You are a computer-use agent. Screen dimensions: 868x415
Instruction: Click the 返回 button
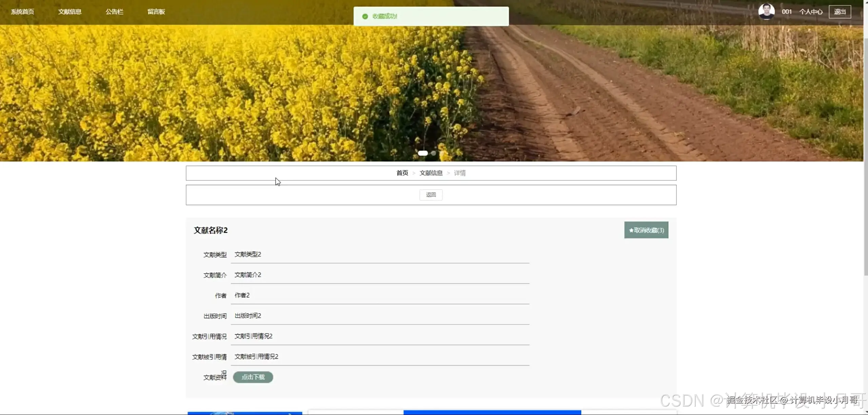[x=431, y=195]
